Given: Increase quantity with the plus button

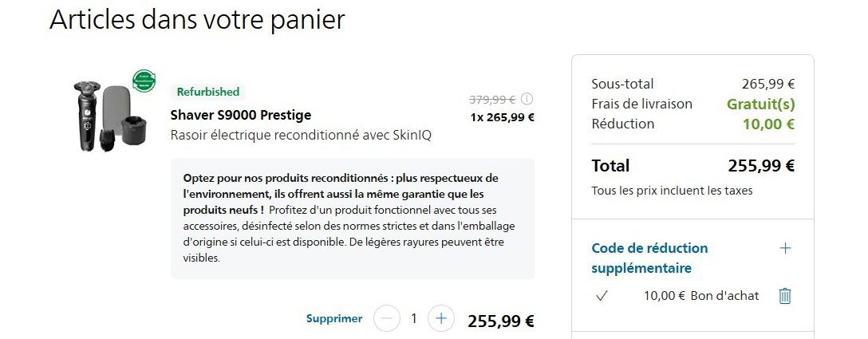Looking at the screenshot, I should click(x=440, y=319).
